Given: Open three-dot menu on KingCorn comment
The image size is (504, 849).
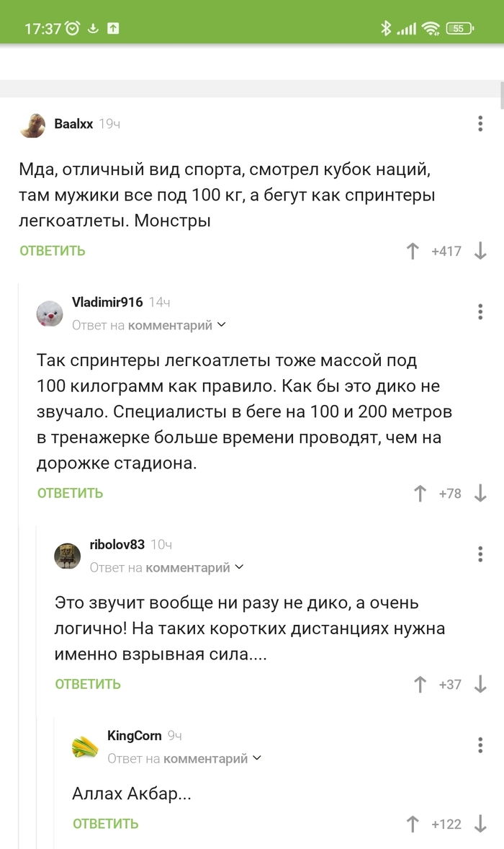Looking at the screenshot, I should tap(480, 744).
